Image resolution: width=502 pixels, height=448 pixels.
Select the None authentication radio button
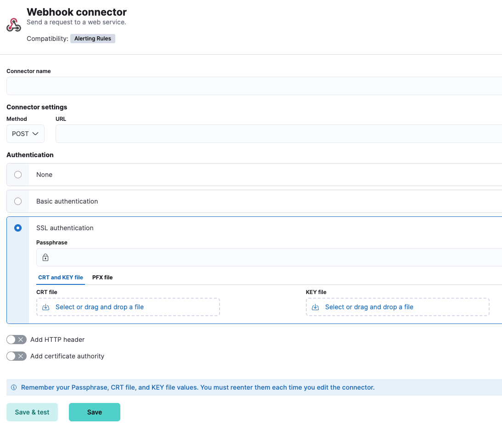pyautogui.click(x=17, y=175)
